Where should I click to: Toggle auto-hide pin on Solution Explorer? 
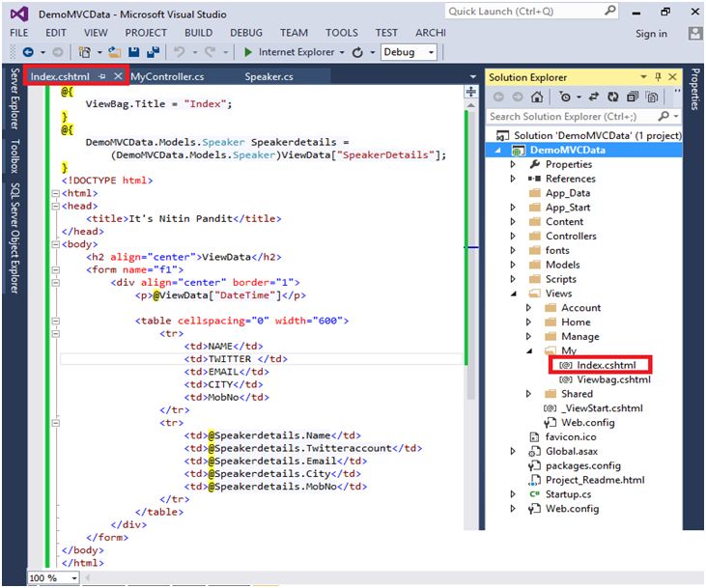click(657, 77)
